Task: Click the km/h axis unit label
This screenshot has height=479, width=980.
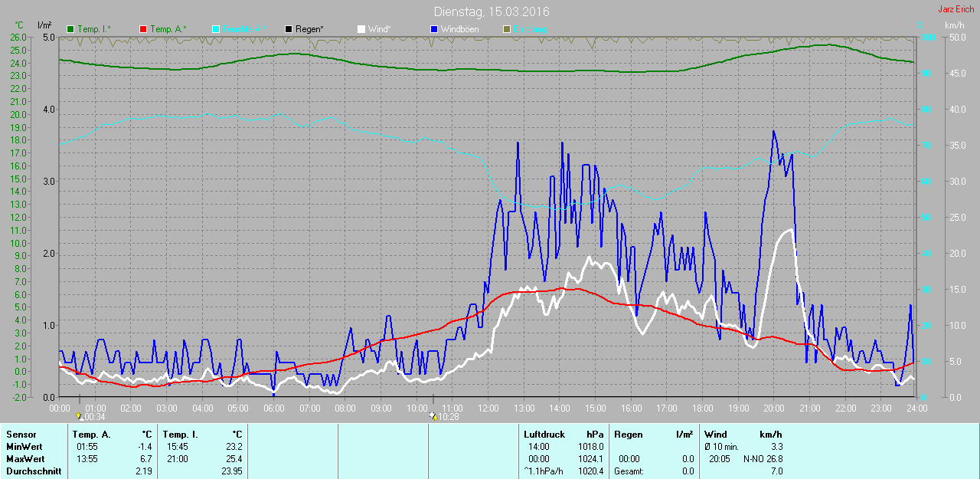Action: [954, 25]
